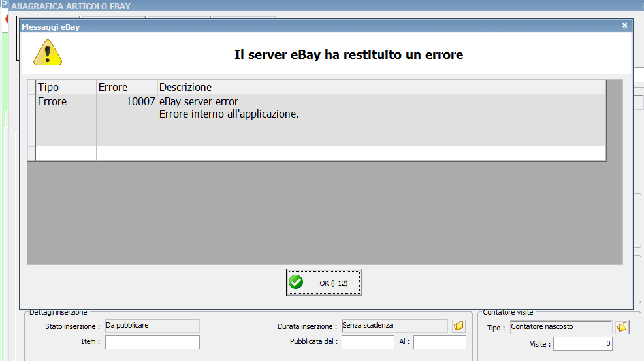The width and height of the screenshot is (644, 361).
Task: Open folder icon beside Durata inserzione
Action: [459, 326]
